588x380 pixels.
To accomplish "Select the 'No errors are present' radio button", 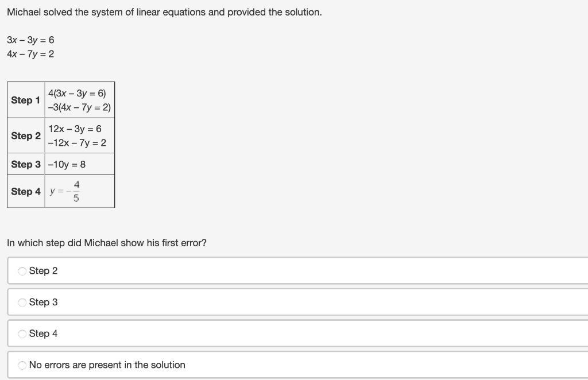I will pyautogui.click(x=22, y=365).
